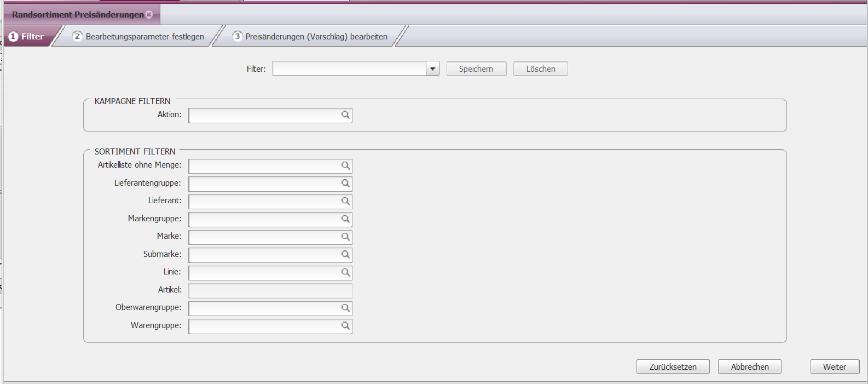Viewport: 868px width, 384px height.
Task: Click the Abbrechen button
Action: (x=750, y=366)
